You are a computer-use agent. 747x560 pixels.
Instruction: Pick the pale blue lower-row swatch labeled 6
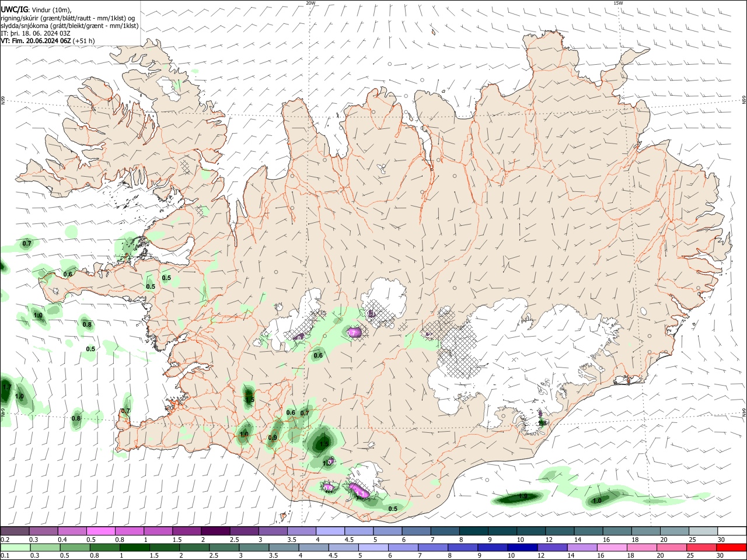pyautogui.click(x=403, y=547)
